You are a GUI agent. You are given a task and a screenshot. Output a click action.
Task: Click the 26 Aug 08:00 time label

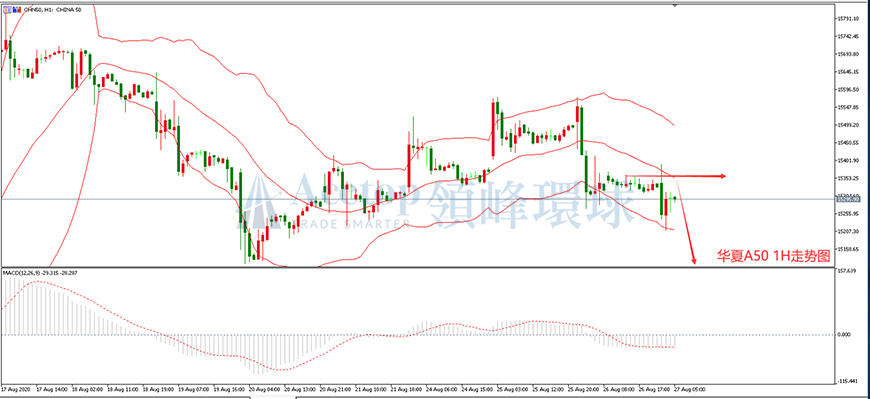(x=619, y=390)
